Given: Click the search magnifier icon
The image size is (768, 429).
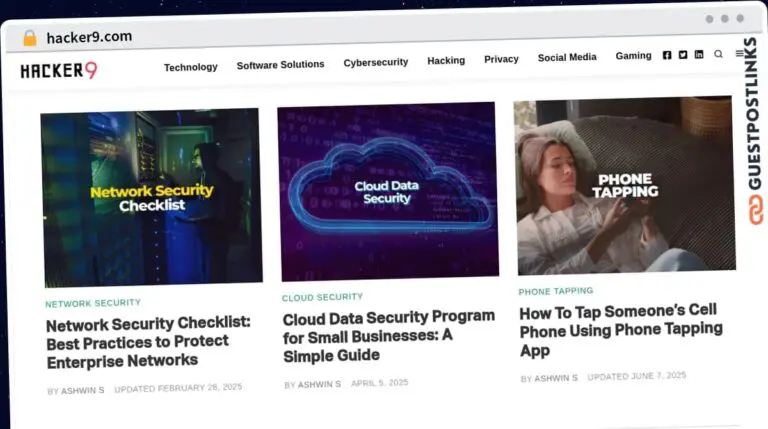Looking at the screenshot, I should tap(718, 55).
